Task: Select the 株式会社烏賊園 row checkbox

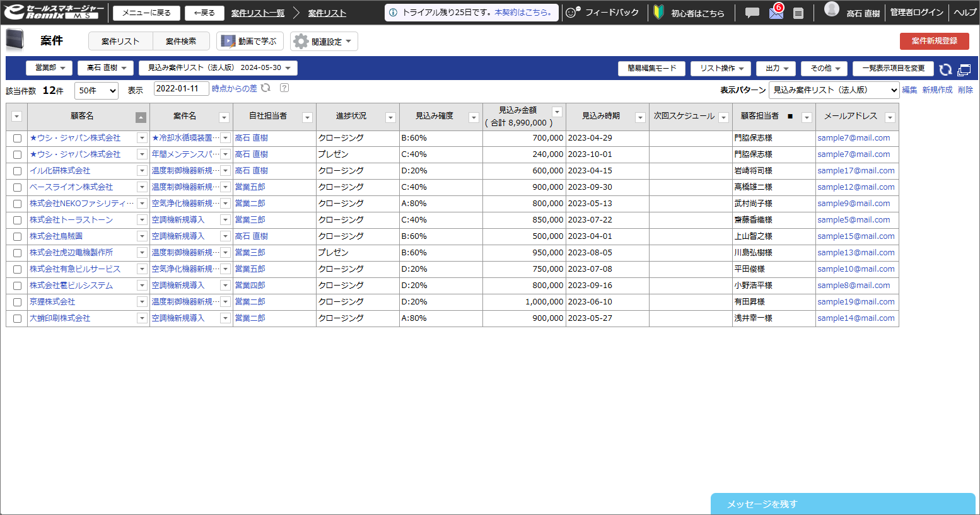Action: 17,237
